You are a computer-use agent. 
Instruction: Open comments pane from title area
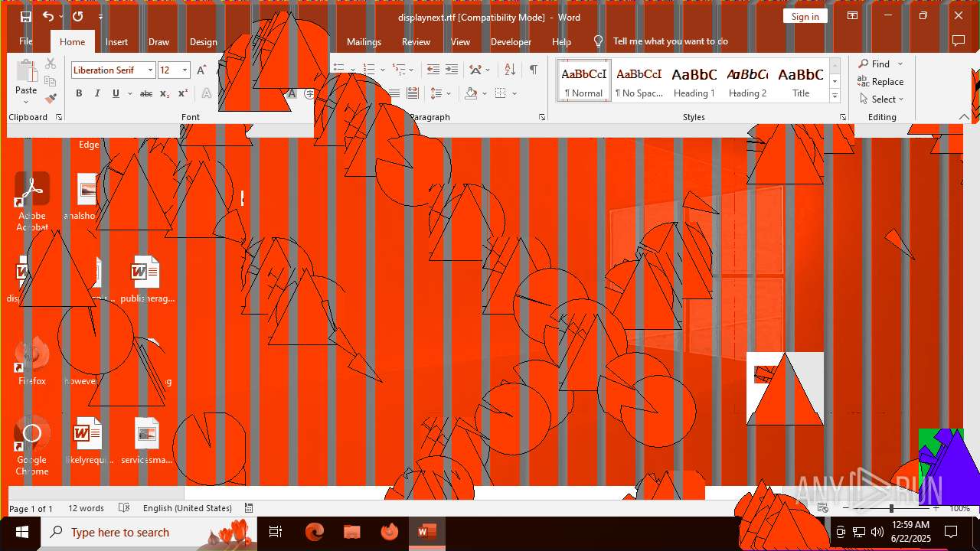958,41
